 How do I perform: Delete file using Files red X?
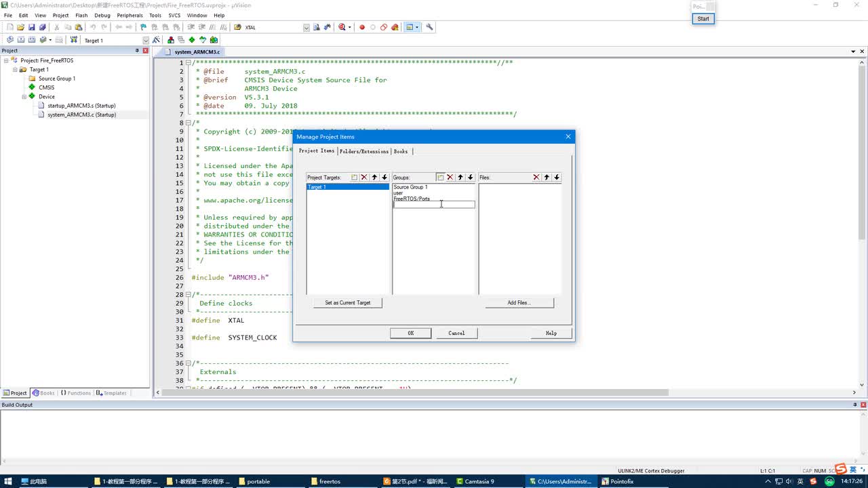(x=536, y=177)
